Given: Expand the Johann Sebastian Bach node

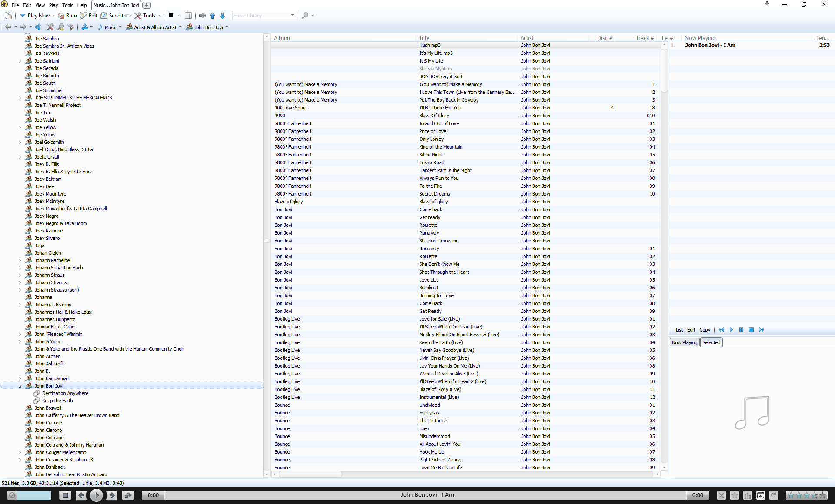Looking at the screenshot, I should click(x=20, y=268).
